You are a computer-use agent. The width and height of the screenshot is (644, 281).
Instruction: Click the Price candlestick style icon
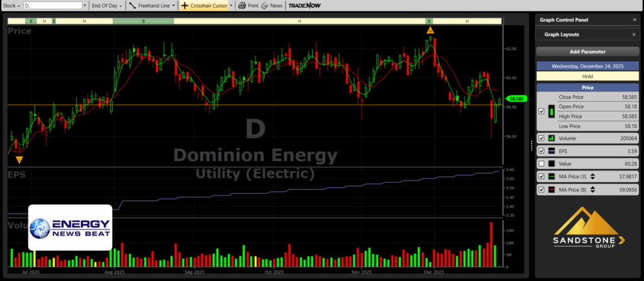[x=551, y=111]
